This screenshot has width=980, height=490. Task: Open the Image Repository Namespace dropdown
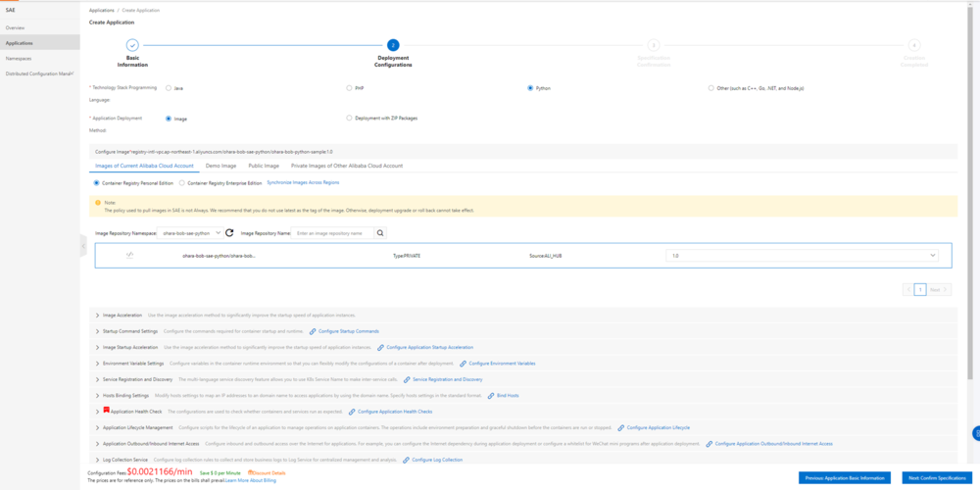190,233
